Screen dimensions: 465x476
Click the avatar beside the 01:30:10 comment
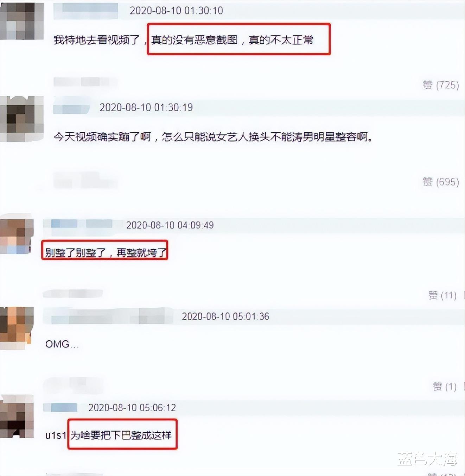pos(21,20)
